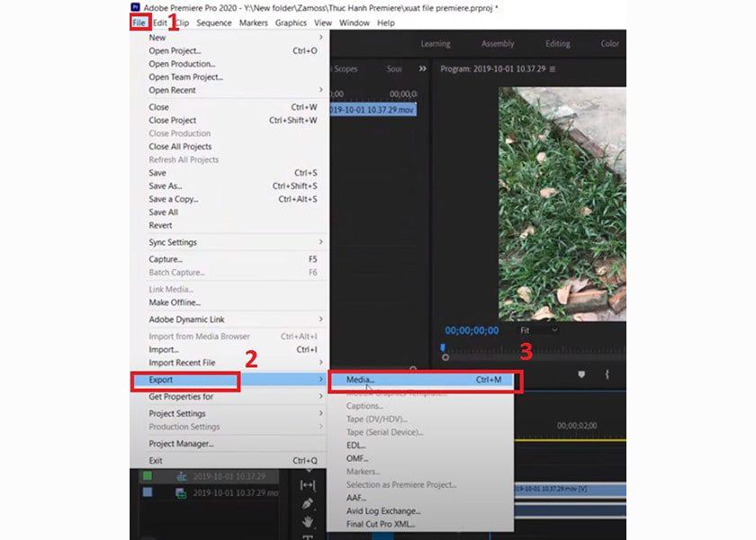
Task: Click the green label swatch of the sequence row
Action: tap(148, 476)
